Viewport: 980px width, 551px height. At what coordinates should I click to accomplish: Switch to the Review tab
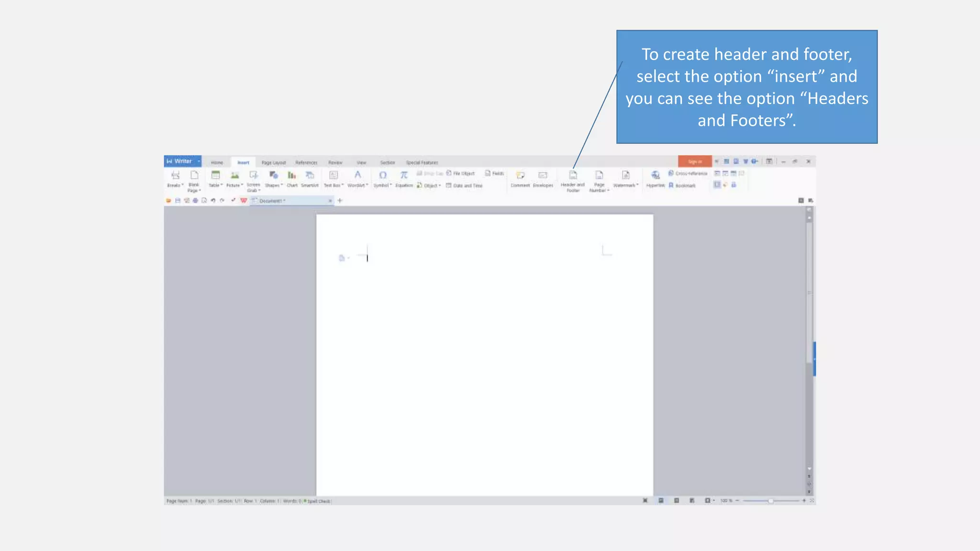[335, 163]
